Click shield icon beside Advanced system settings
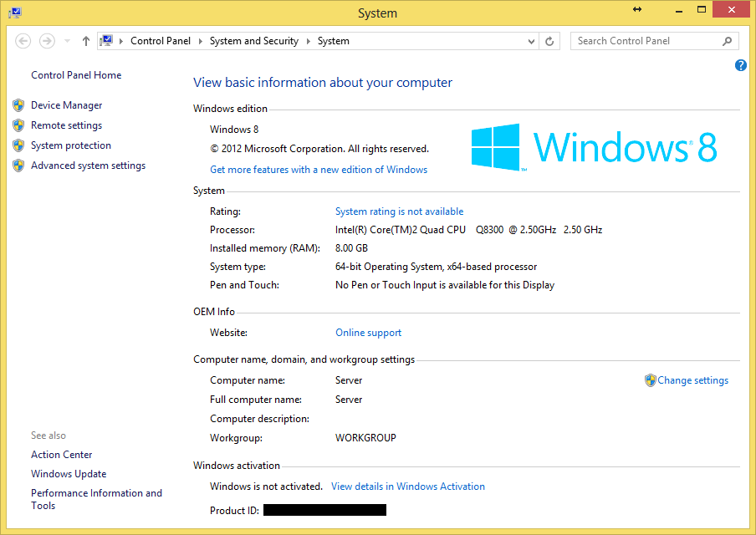This screenshot has height=535, width=756. pos(18,166)
